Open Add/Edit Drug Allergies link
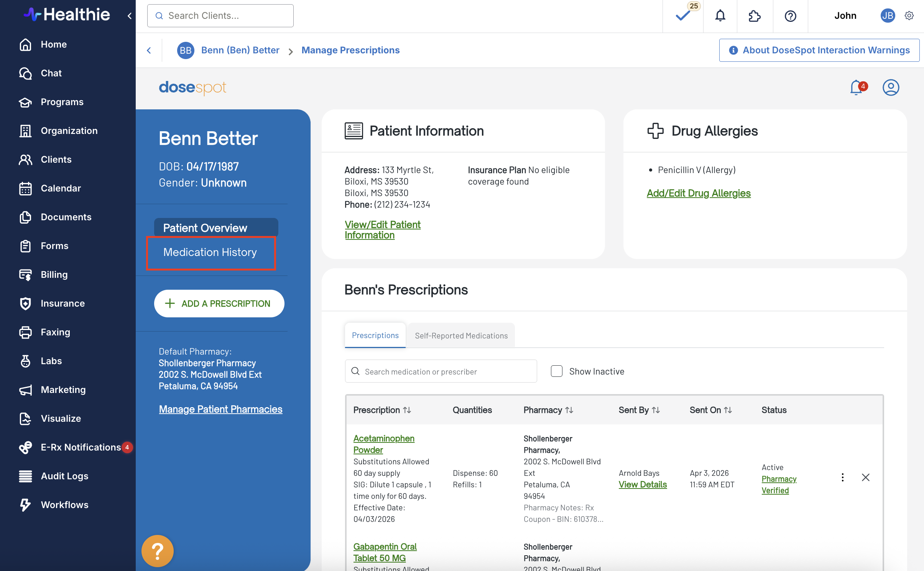The image size is (924, 571). coord(698,193)
